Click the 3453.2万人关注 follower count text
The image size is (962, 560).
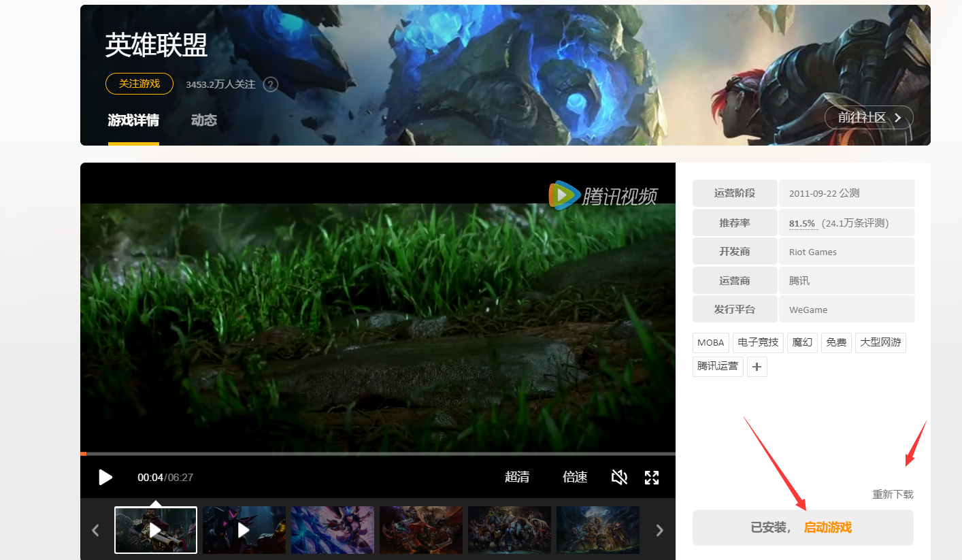tap(220, 84)
